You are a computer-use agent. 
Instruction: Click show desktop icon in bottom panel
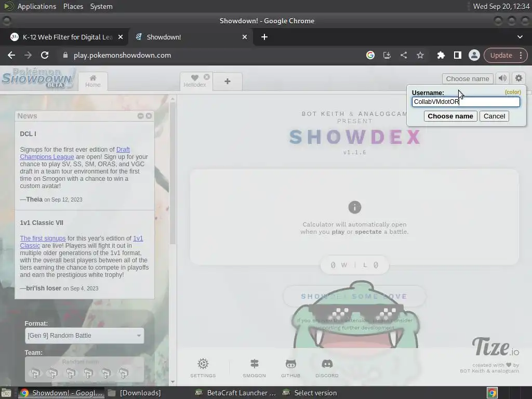click(x=6, y=393)
